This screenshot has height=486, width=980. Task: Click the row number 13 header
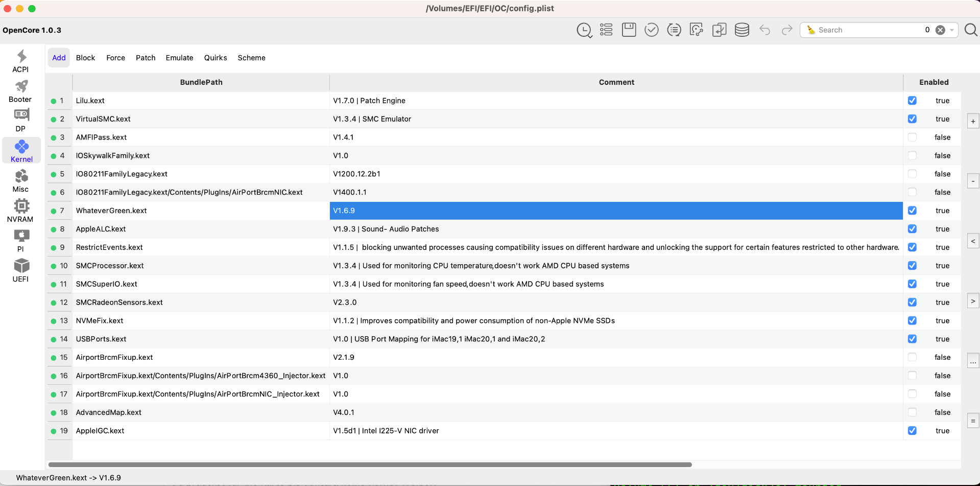(60, 321)
